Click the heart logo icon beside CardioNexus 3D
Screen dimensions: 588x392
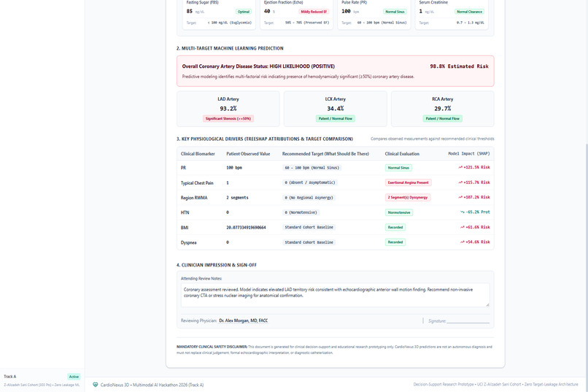coord(96,385)
